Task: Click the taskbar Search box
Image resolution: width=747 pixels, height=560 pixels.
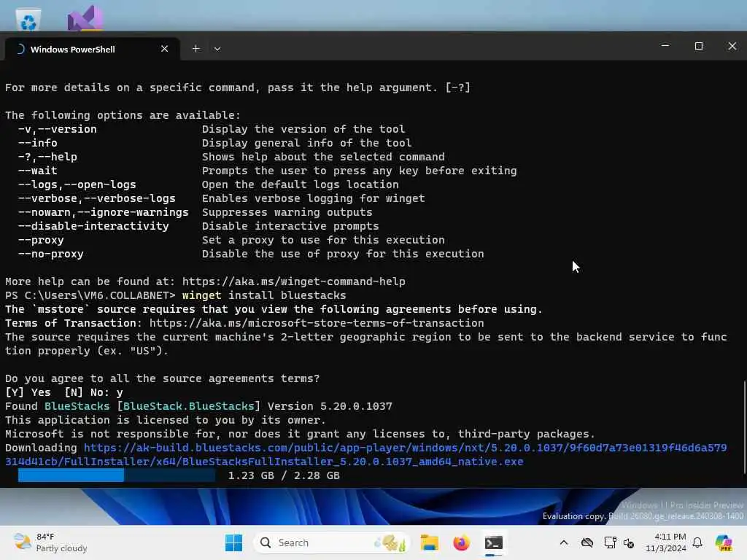Action: point(331,542)
